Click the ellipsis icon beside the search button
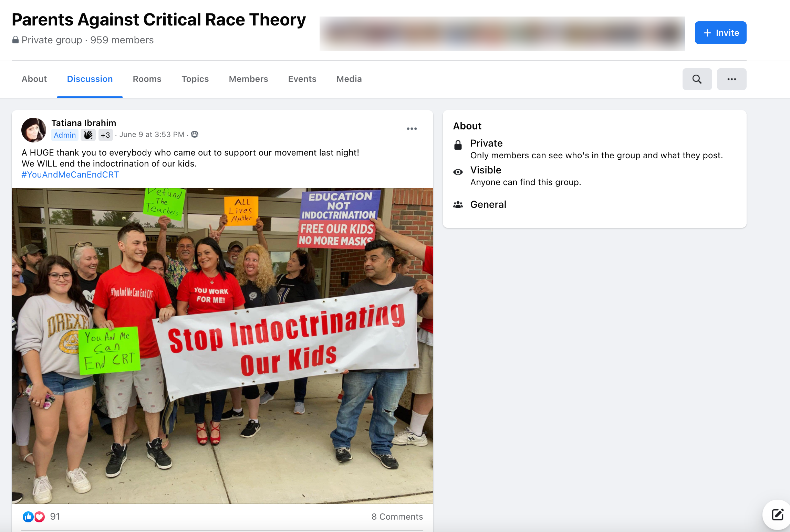 point(731,79)
